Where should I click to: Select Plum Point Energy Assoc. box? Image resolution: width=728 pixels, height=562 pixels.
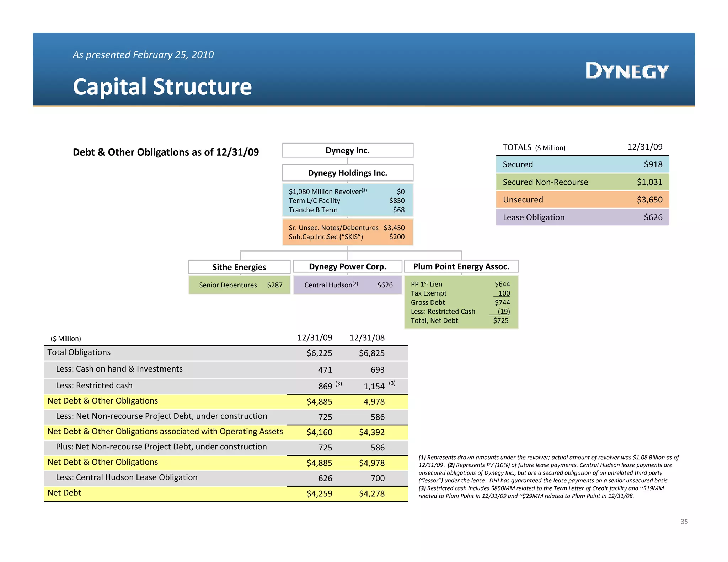pos(461,266)
